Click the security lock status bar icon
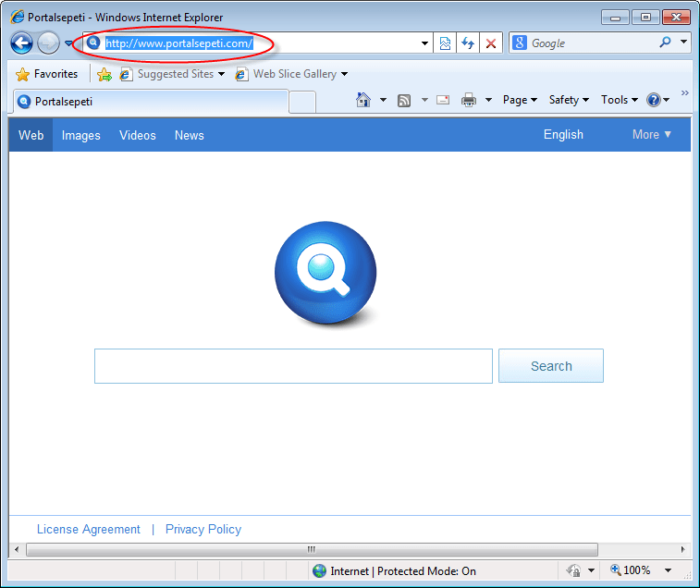The width and height of the screenshot is (700, 588). point(573,570)
